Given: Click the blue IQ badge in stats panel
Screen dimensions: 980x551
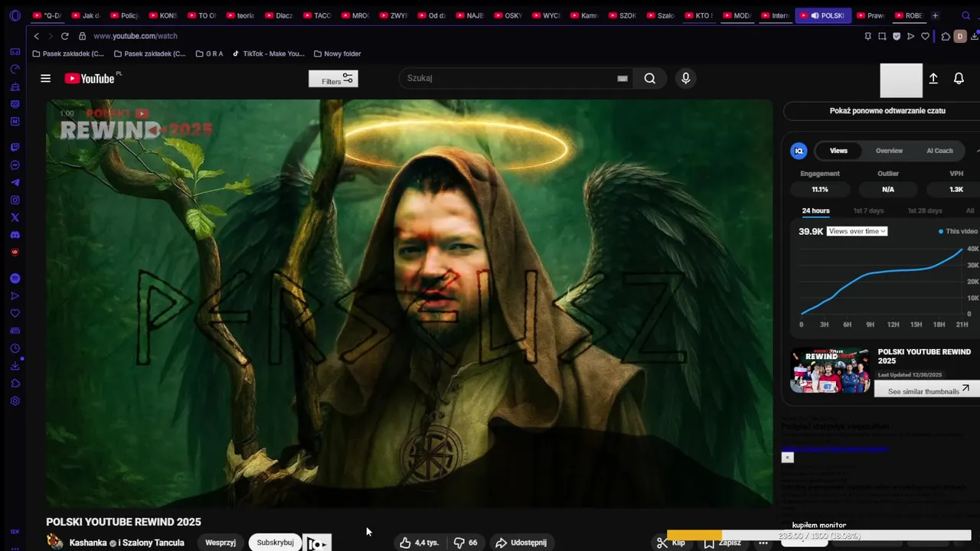Looking at the screenshot, I should point(799,151).
